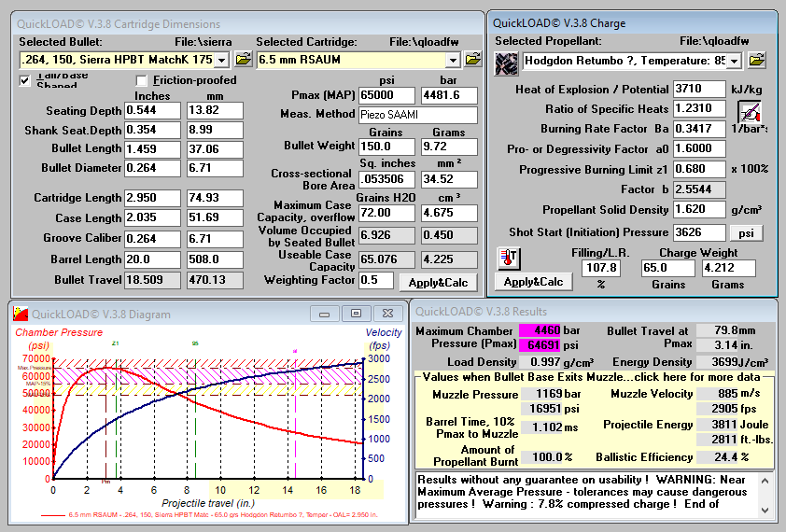Open propellant file folder icon
This screenshot has width=786, height=532.
tap(757, 61)
